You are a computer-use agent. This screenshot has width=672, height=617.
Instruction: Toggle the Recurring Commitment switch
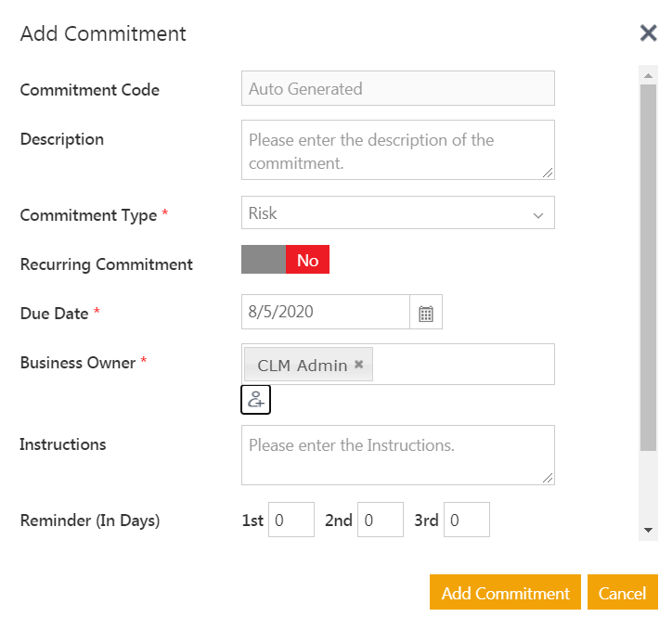click(285, 260)
